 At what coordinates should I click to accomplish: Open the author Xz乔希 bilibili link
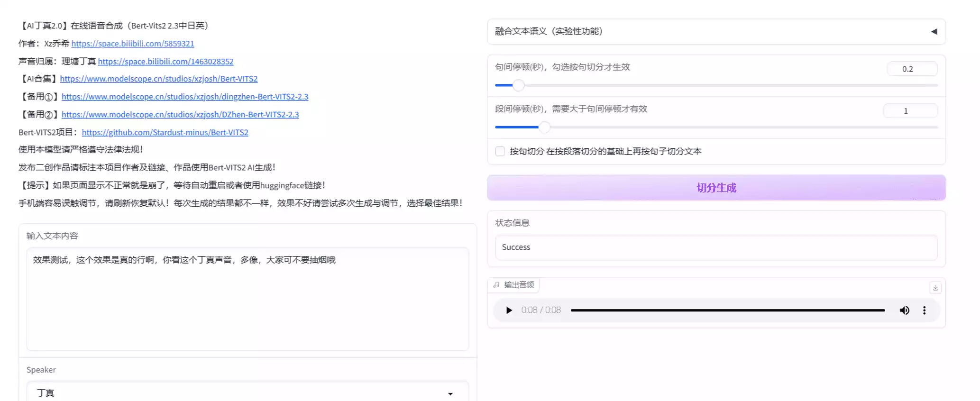pos(133,44)
